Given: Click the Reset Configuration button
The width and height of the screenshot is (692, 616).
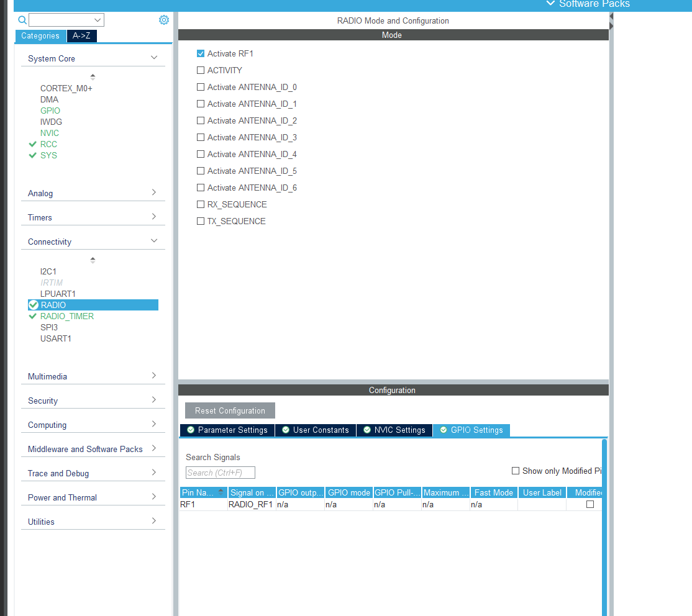Looking at the screenshot, I should [x=229, y=410].
